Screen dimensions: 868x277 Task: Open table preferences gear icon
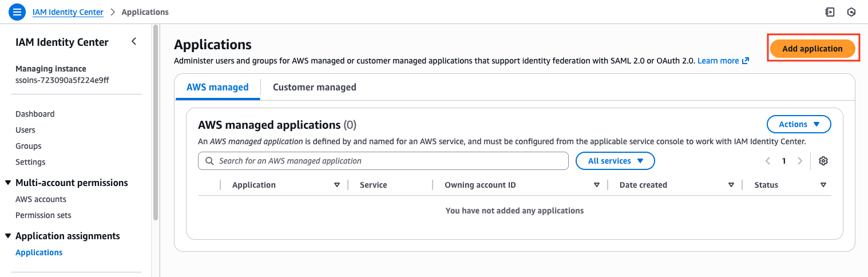(x=823, y=161)
